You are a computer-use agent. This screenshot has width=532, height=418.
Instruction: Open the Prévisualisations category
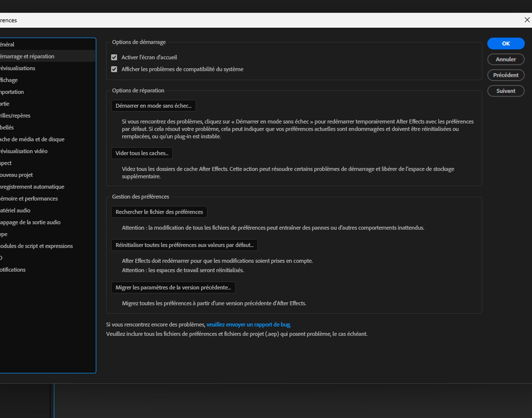(x=47, y=68)
